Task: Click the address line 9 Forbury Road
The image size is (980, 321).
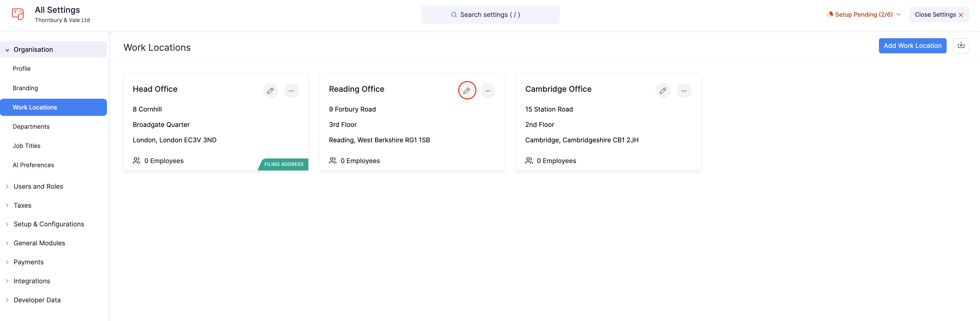Action: (352, 109)
